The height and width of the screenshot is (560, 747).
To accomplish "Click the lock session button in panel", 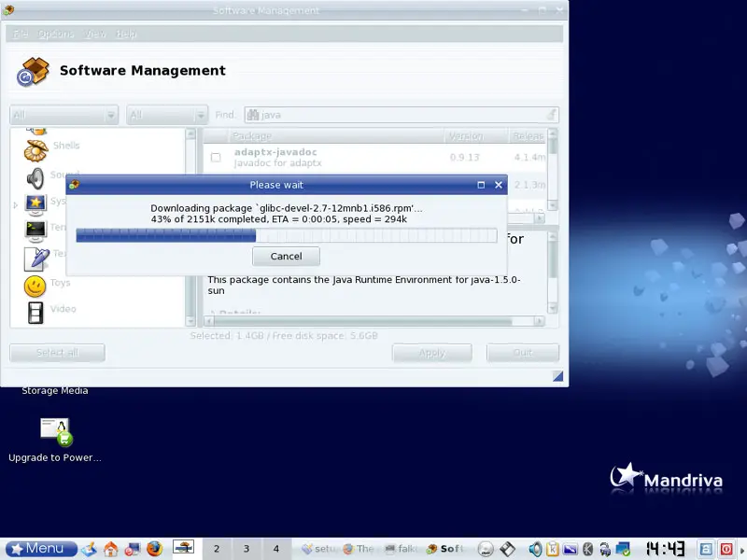I will [706, 549].
